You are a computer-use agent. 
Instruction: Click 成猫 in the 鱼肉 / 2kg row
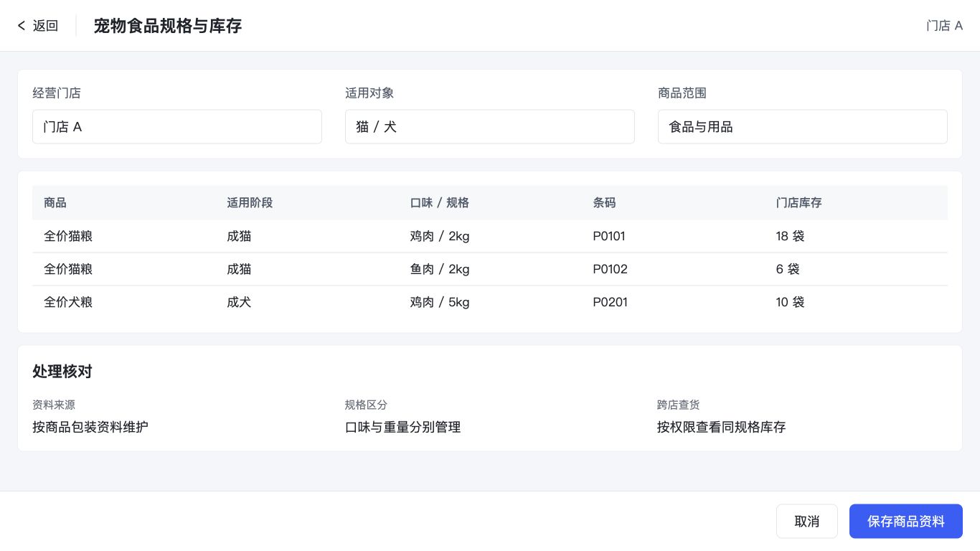239,269
